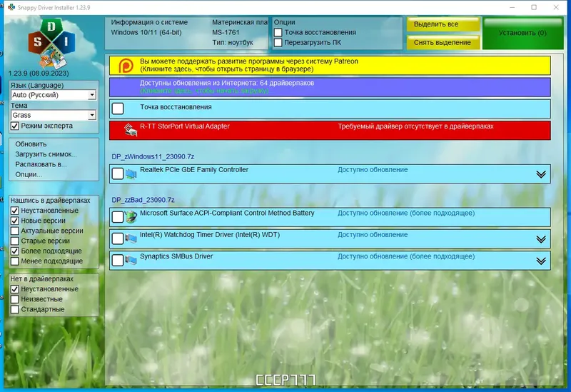
Task: Click the Realtek PCIe GbE network icon
Action: coord(131,174)
